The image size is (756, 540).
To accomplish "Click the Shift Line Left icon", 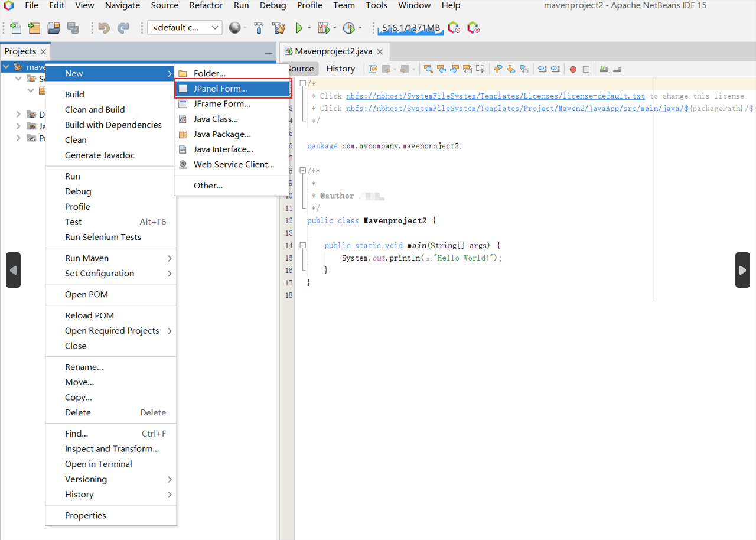I will [542, 69].
